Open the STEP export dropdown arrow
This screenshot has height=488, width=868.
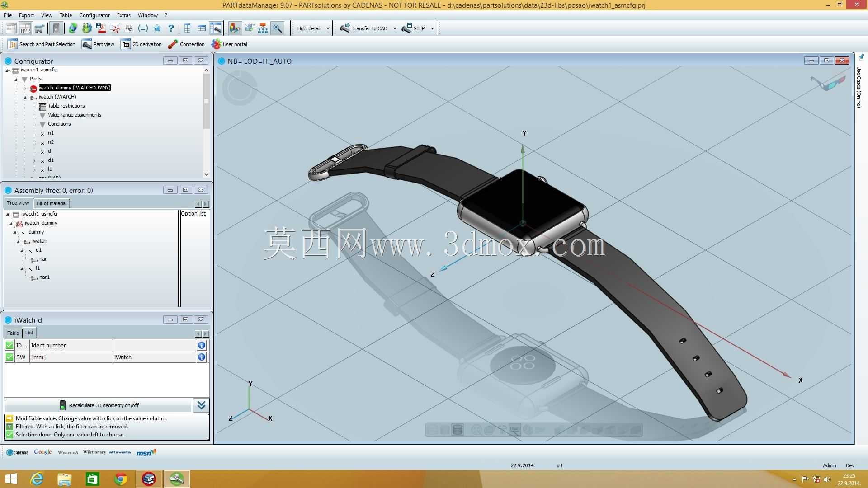point(432,28)
